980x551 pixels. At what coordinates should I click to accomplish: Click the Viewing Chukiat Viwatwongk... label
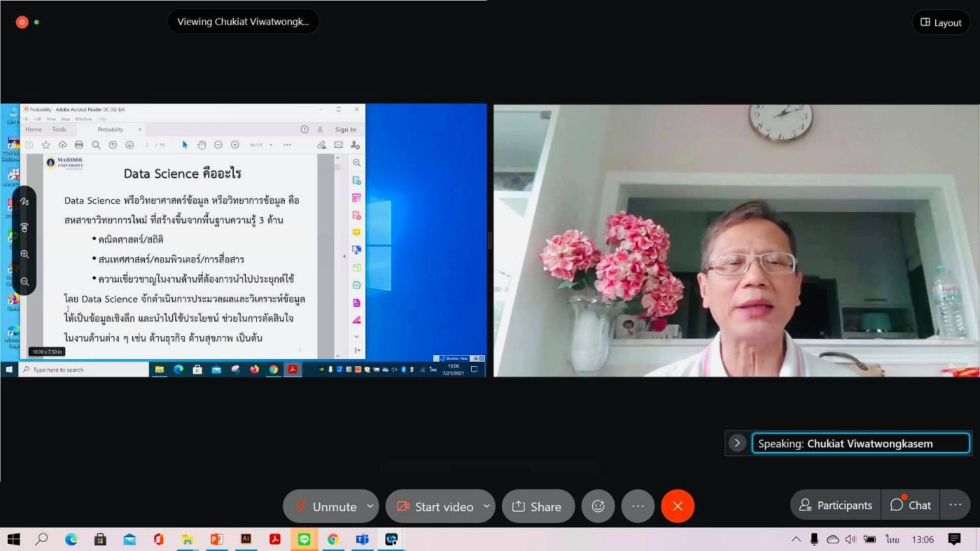coord(243,22)
